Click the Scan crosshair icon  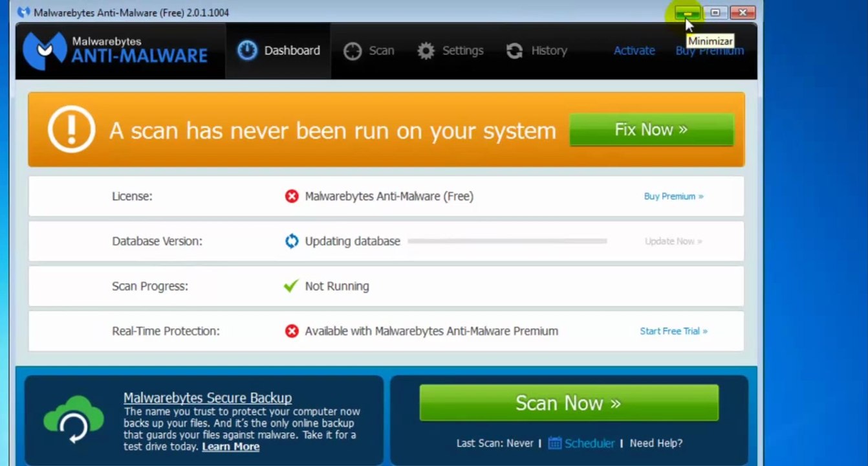tap(353, 51)
